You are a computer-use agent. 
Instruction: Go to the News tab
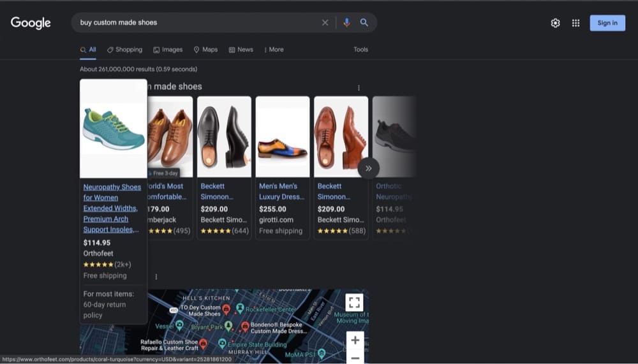(x=241, y=50)
